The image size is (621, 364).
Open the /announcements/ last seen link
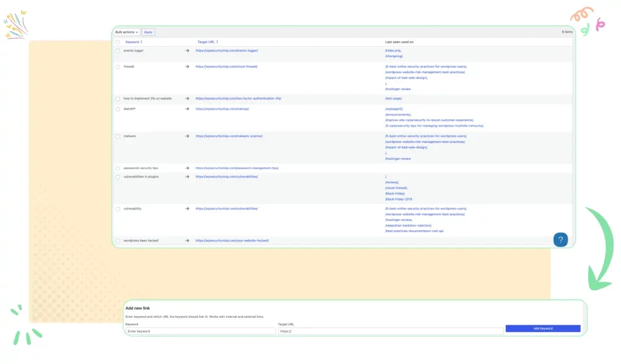tap(398, 114)
